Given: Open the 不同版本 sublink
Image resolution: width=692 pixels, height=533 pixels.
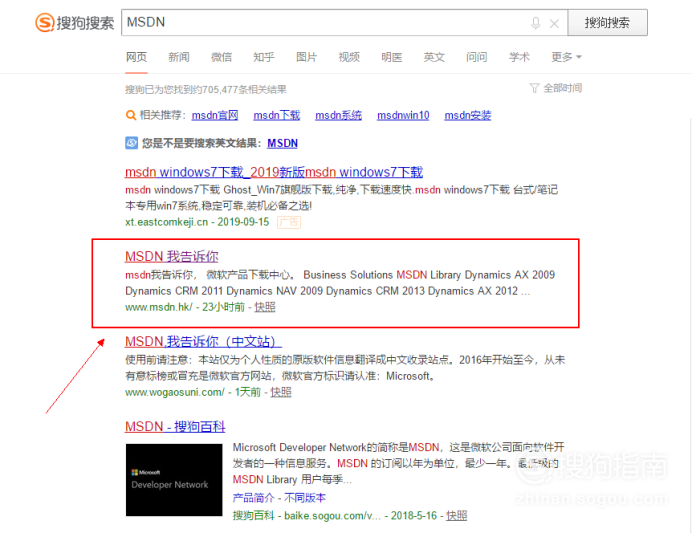Looking at the screenshot, I should coord(305,498).
